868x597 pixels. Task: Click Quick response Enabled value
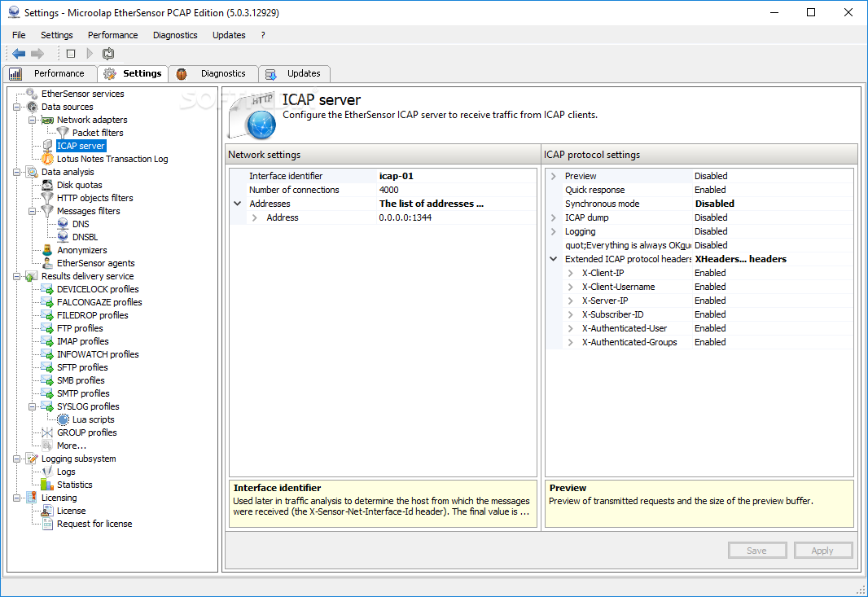tap(710, 190)
